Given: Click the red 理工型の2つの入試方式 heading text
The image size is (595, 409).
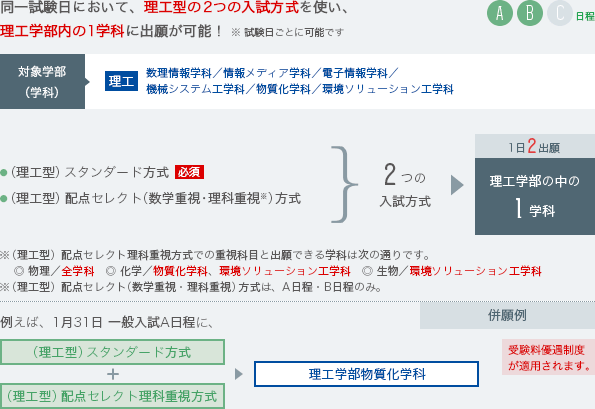Looking at the screenshot, I should (x=222, y=8).
